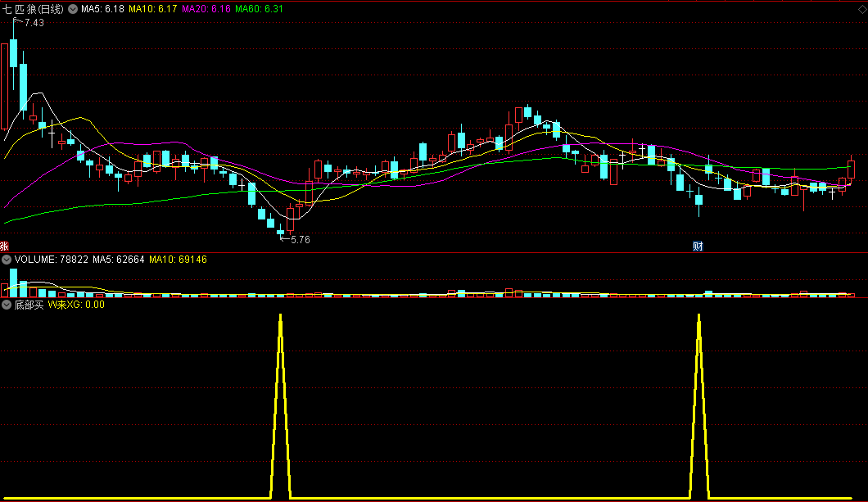Screen dimensions: 868x502
Task: Click the diamond icon at top-right corner
Action: coord(862,9)
